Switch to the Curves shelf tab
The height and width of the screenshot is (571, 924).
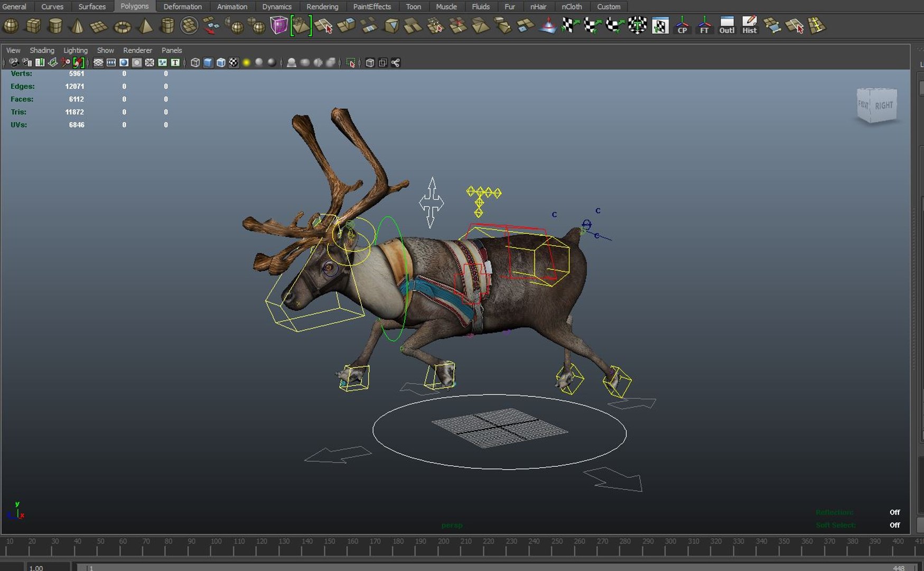[x=52, y=6]
